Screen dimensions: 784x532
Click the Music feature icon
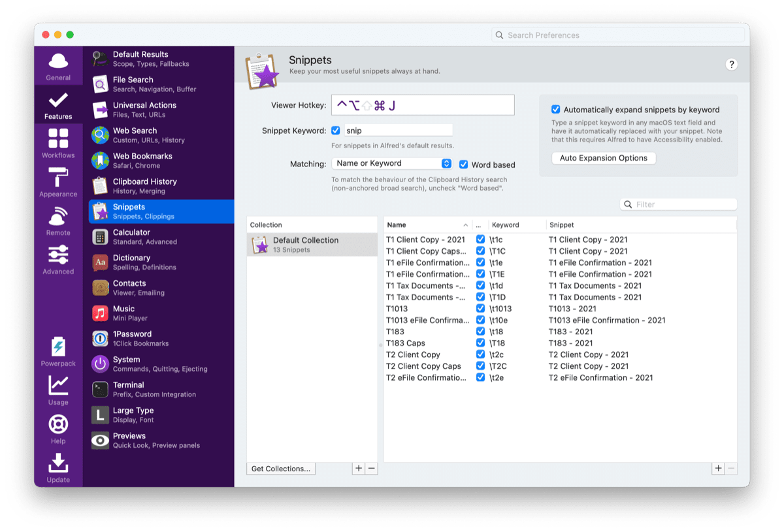pyautogui.click(x=100, y=313)
